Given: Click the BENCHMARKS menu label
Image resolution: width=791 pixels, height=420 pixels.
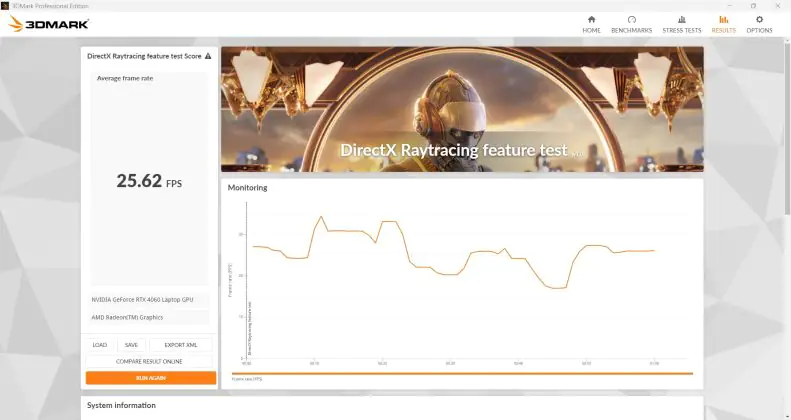Looking at the screenshot, I should click(632, 30).
